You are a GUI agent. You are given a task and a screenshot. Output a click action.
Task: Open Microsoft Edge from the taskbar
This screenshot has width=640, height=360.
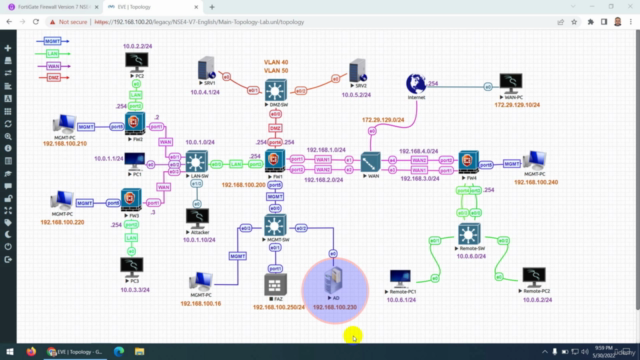click(x=119, y=351)
